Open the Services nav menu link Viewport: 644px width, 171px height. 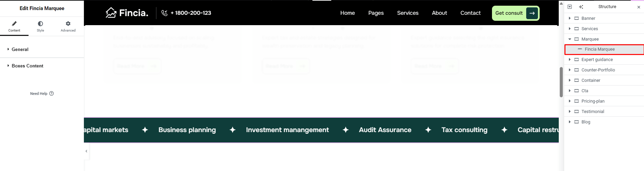(407, 13)
